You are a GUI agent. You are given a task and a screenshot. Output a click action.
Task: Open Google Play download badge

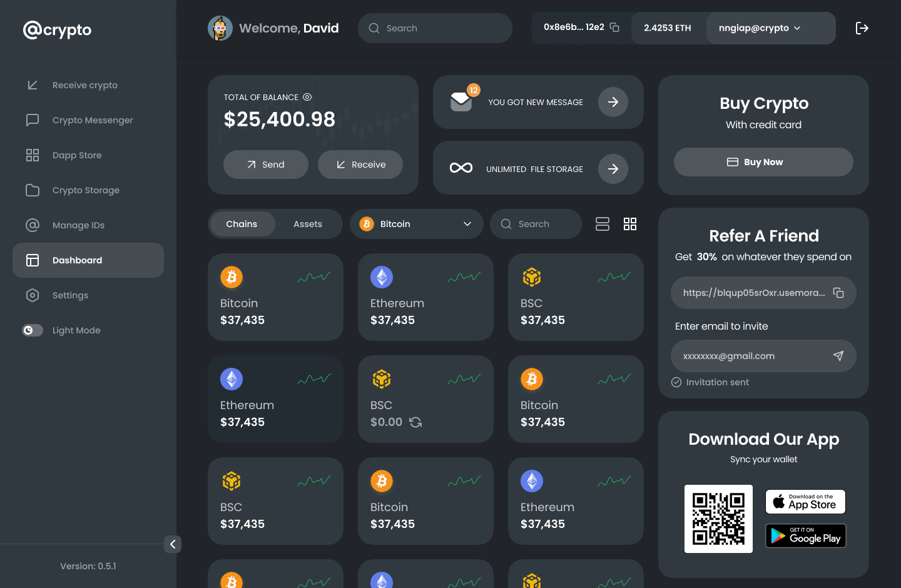[x=805, y=535]
